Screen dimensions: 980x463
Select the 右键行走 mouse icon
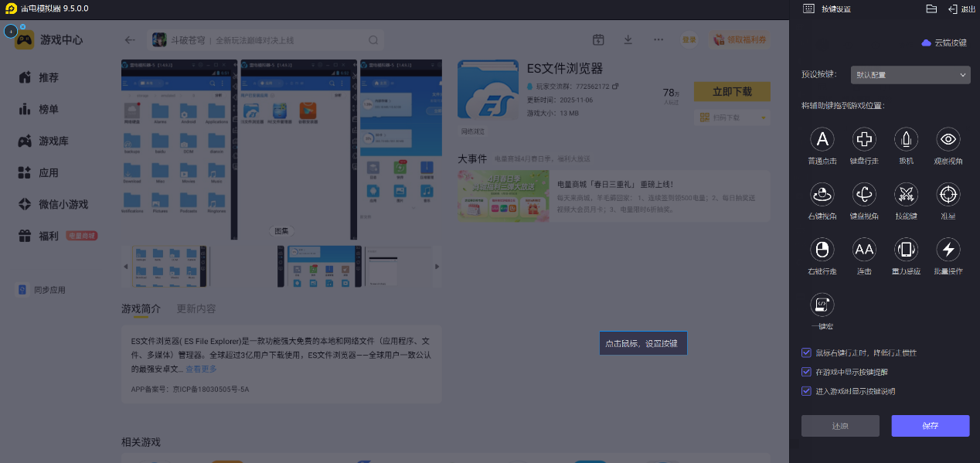coord(822,249)
